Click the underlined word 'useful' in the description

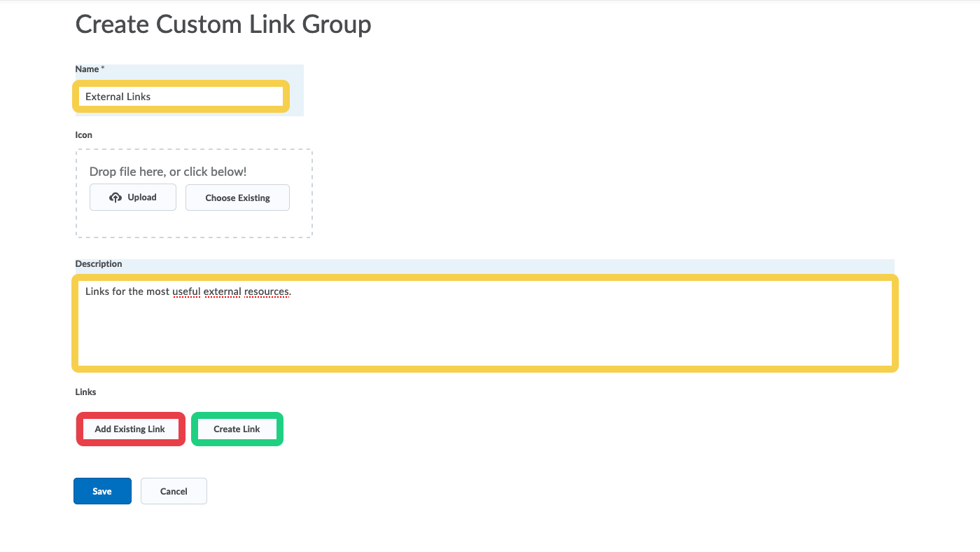tap(185, 291)
